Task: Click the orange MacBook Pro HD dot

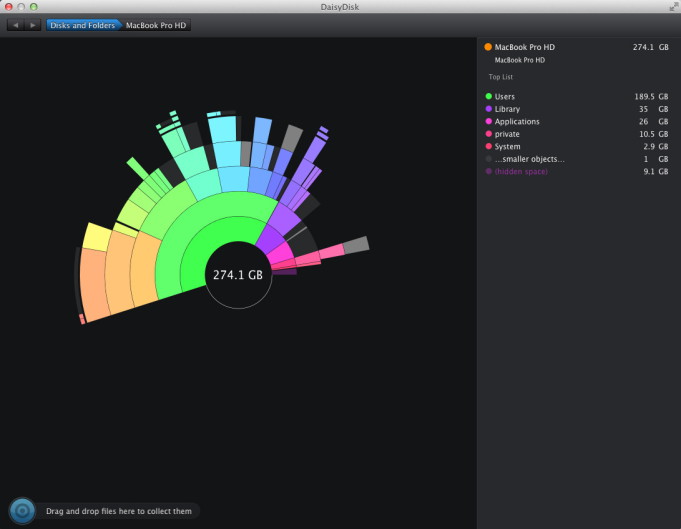Action: (488, 47)
